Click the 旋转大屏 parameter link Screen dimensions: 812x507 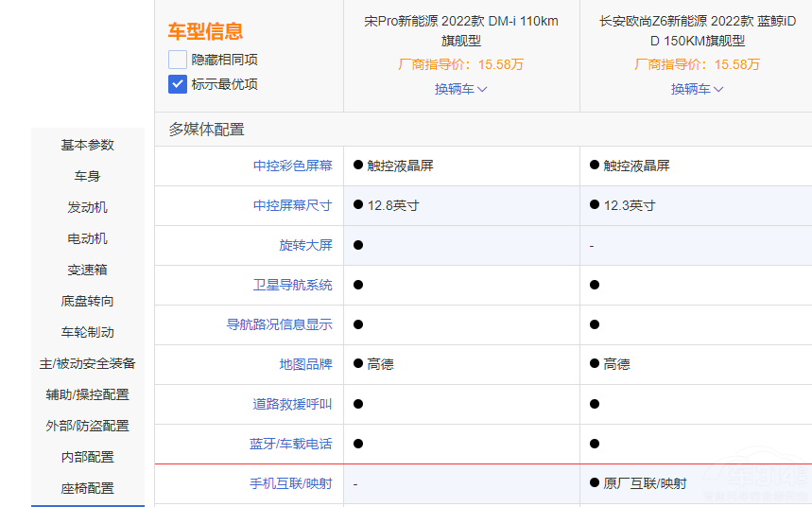tap(305, 245)
